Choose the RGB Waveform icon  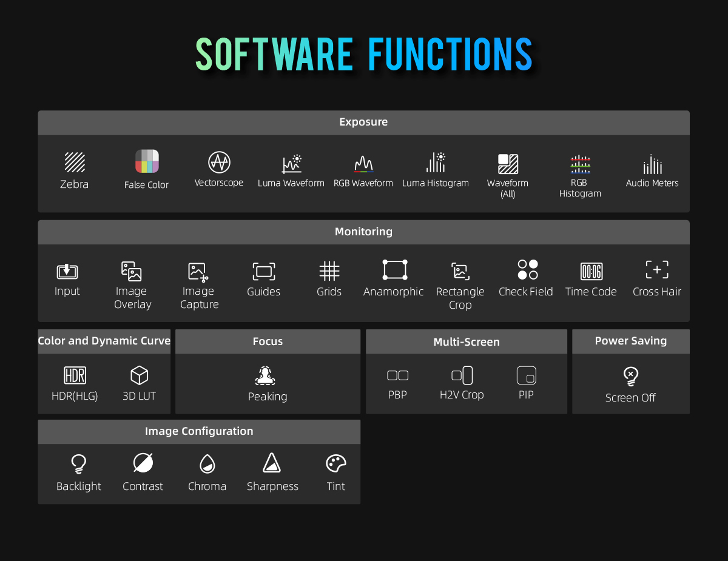(363, 163)
